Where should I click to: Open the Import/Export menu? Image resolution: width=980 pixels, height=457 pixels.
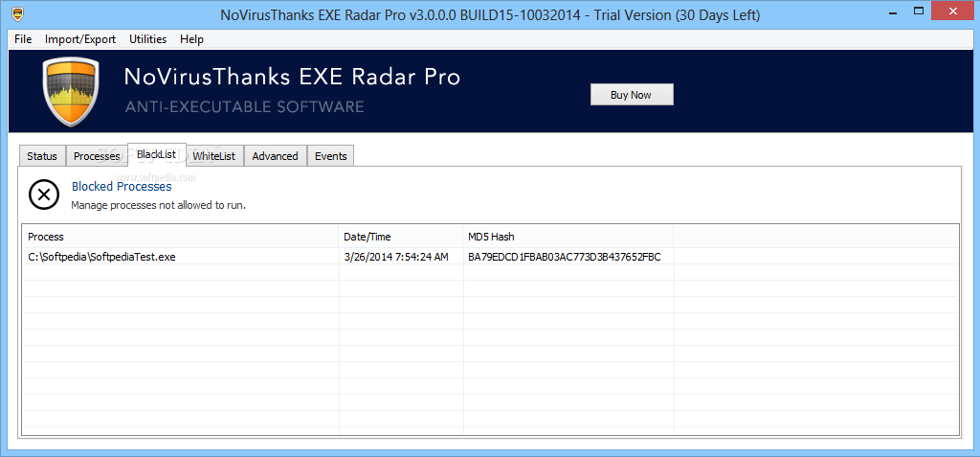coord(80,39)
